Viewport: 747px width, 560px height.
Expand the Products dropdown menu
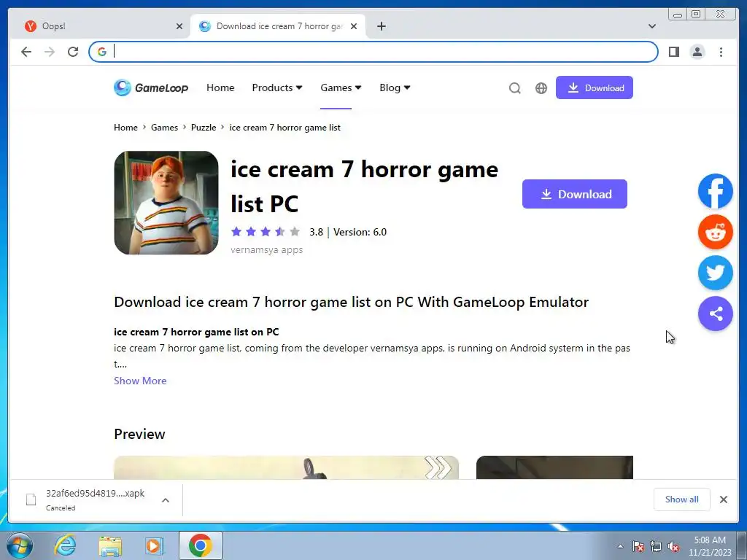[x=276, y=87]
